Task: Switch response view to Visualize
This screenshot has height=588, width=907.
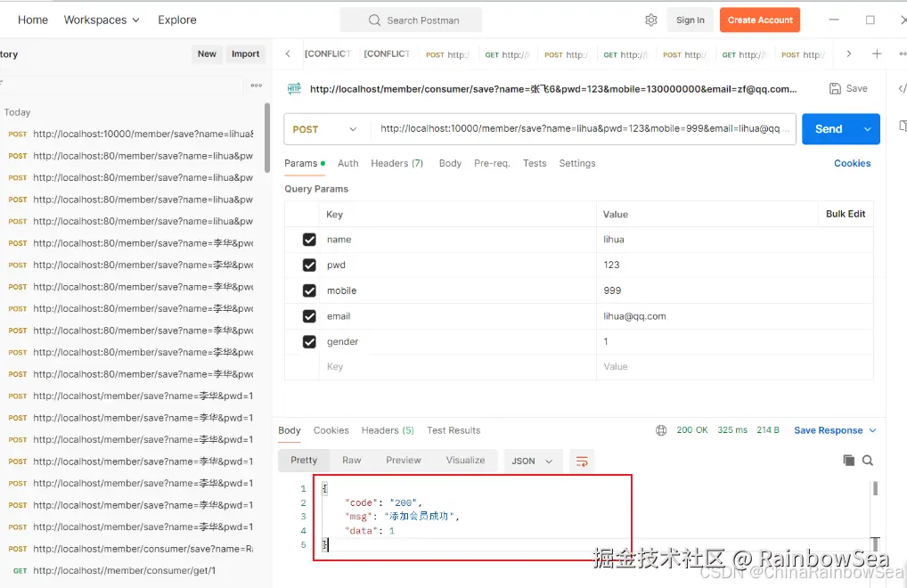Action: coord(465,461)
